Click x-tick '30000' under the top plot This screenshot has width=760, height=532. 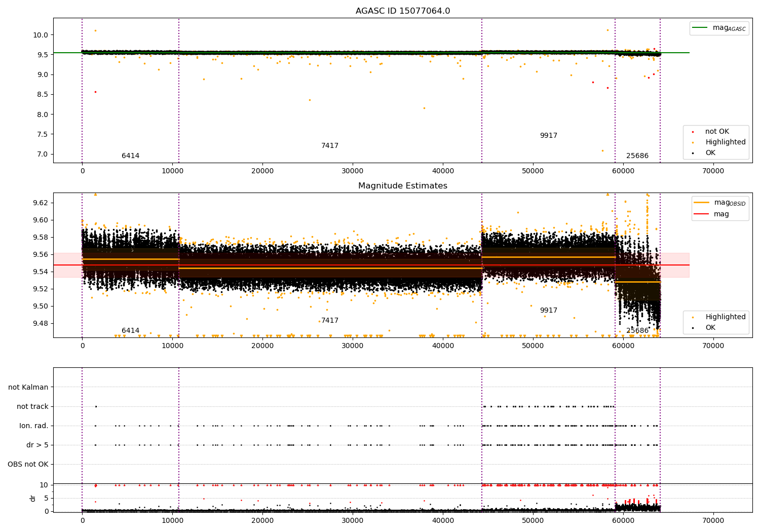353,171
